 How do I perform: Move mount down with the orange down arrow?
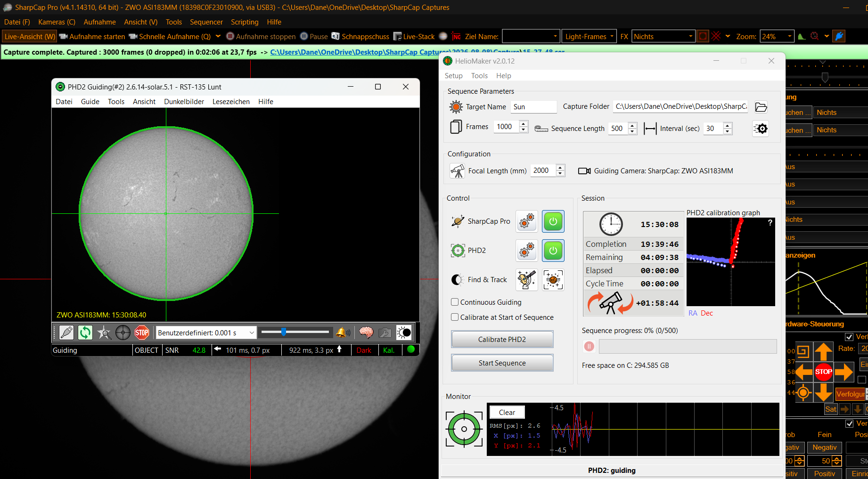(824, 392)
